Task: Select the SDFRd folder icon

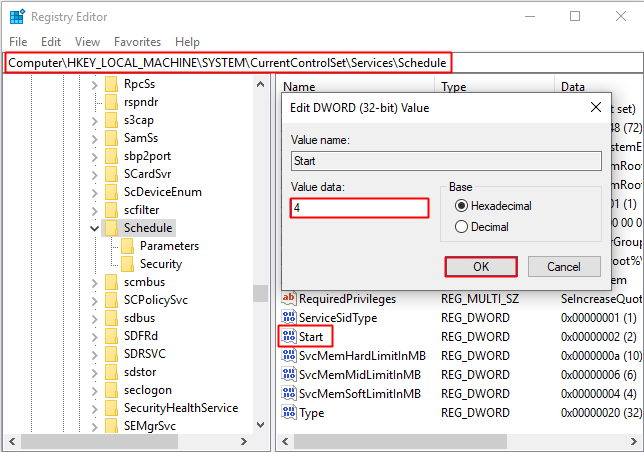Action: point(111,336)
